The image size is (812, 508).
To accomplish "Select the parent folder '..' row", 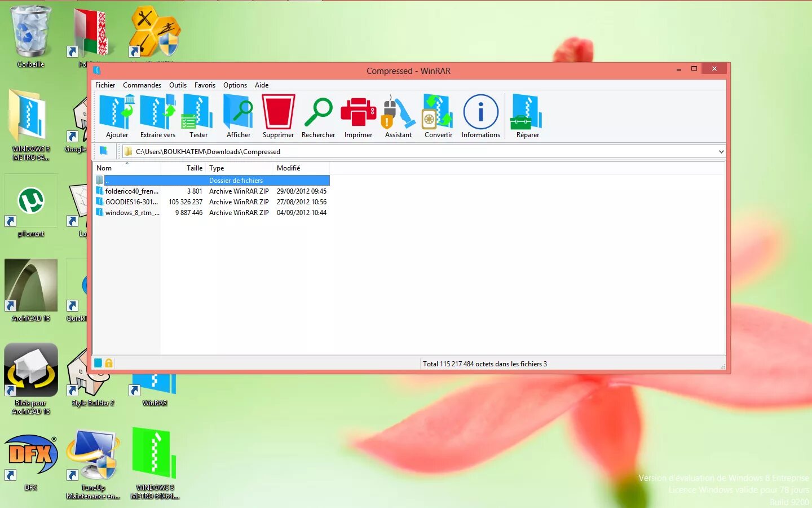I will tap(211, 180).
